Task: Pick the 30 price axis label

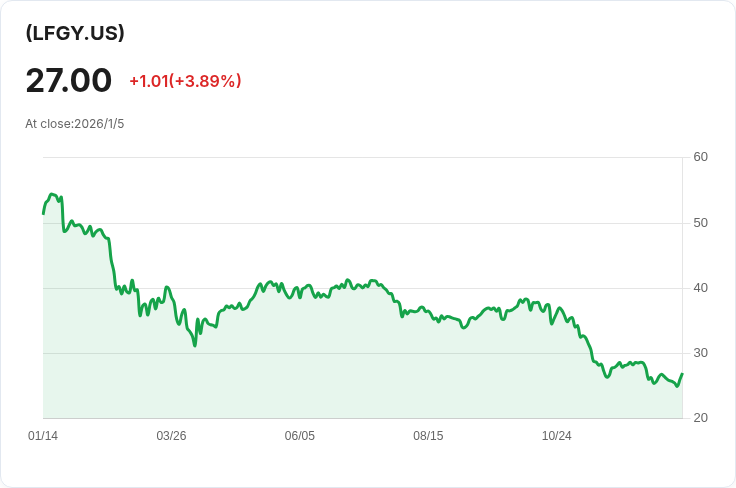Action: click(x=700, y=353)
